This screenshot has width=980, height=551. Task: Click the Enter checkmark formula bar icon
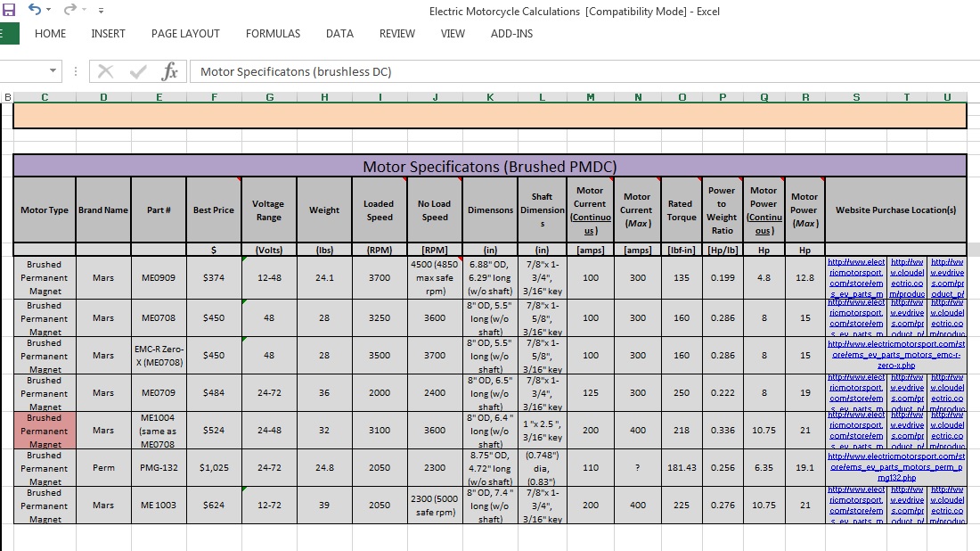tap(138, 71)
